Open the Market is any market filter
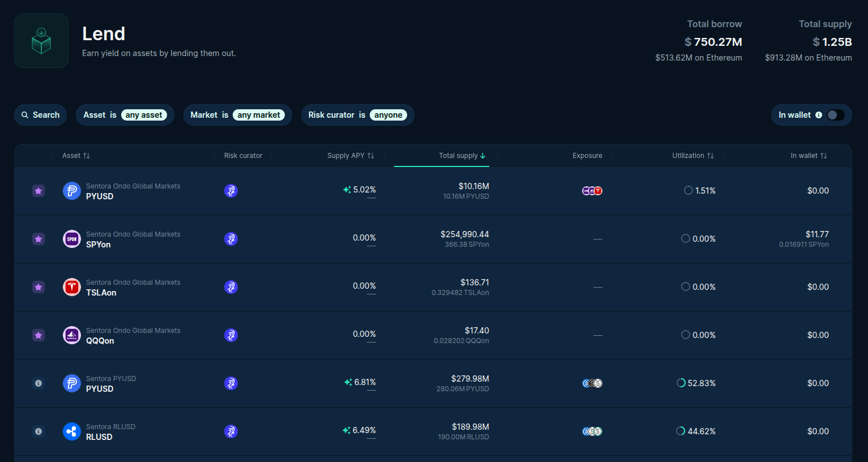This screenshot has height=462, width=868. coord(237,115)
